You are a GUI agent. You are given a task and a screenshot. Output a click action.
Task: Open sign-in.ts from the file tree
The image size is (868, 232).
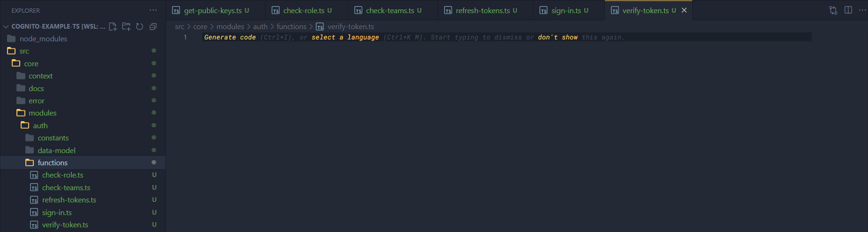pos(83,212)
